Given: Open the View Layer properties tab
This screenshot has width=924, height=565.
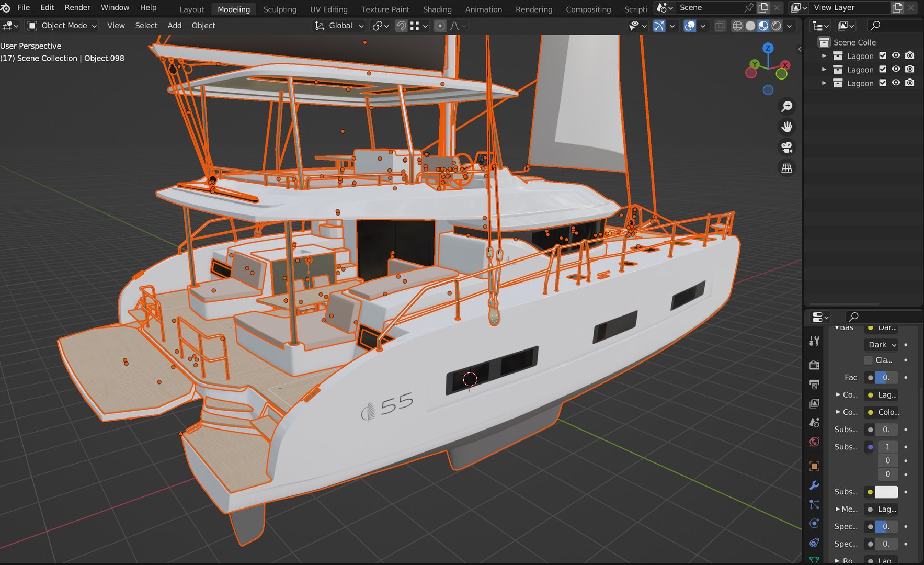Looking at the screenshot, I should point(814,403).
